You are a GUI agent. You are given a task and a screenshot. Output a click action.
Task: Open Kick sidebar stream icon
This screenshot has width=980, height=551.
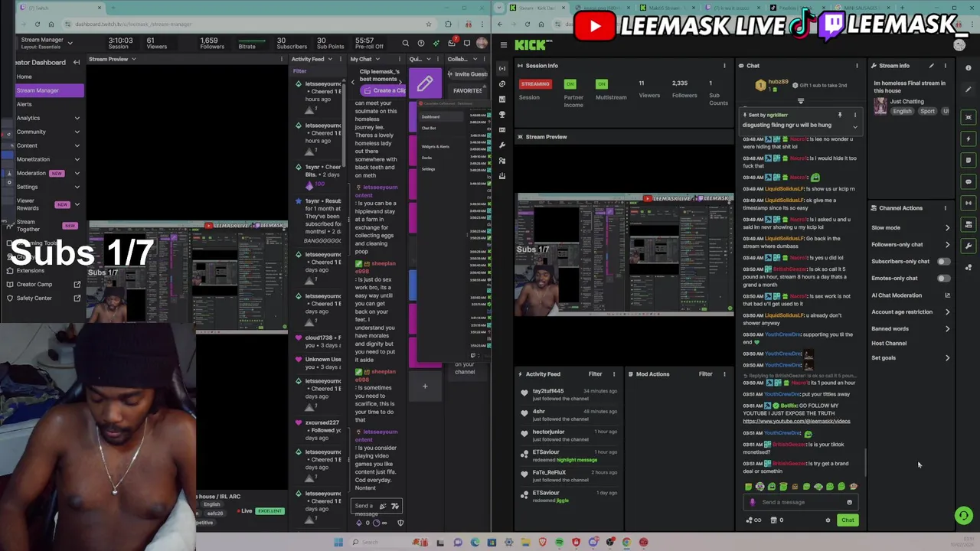point(501,69)
